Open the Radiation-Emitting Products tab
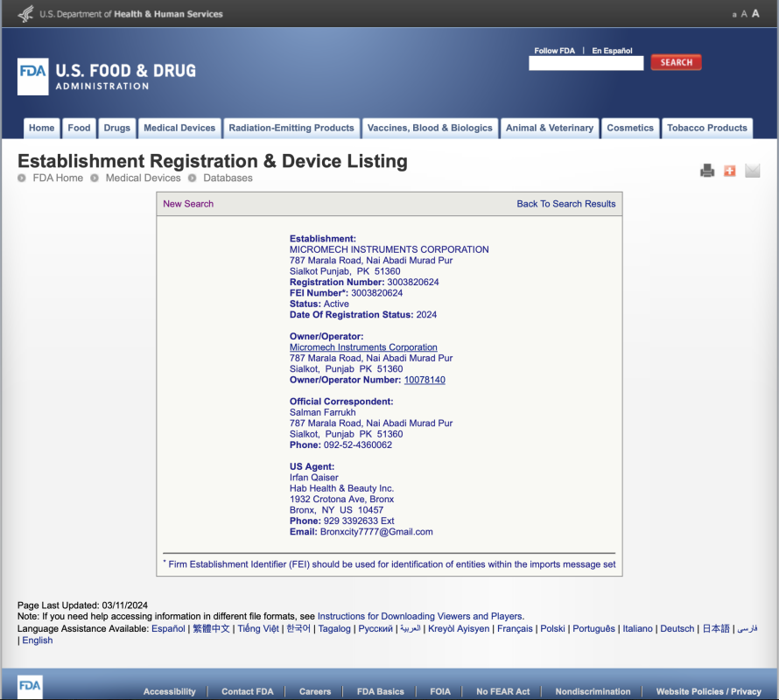Viewport: 779px width, 700px height. 291,128
